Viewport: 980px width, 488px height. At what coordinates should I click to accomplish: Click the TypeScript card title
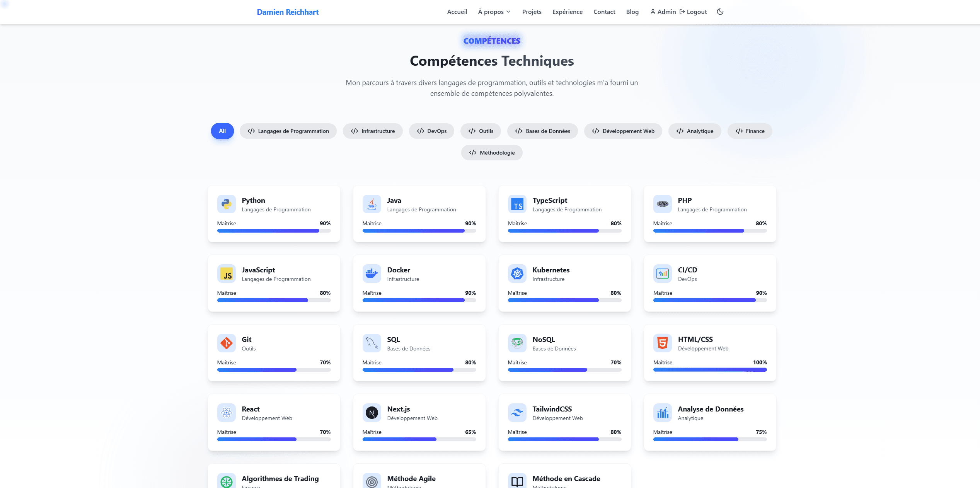pyautogui.click(x=550, y=201)
